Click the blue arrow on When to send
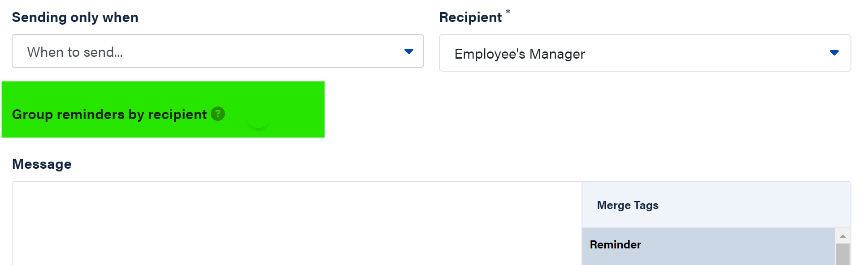 click(x=408, y=51)
